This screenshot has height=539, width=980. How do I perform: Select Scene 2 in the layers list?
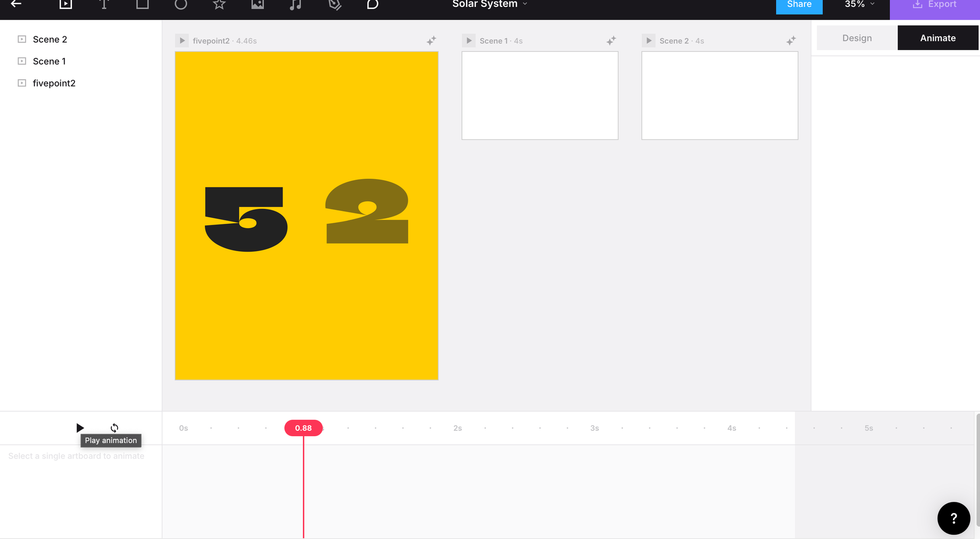49,39
